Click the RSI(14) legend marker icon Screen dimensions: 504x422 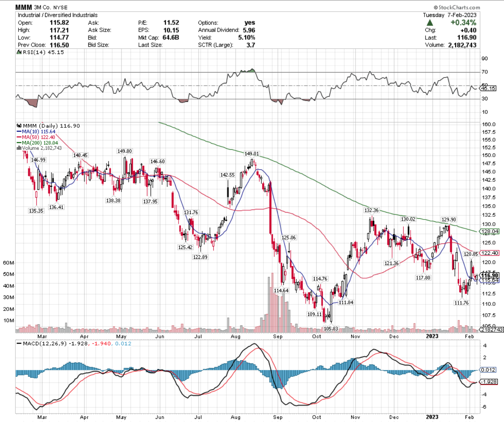coord(19,52)
